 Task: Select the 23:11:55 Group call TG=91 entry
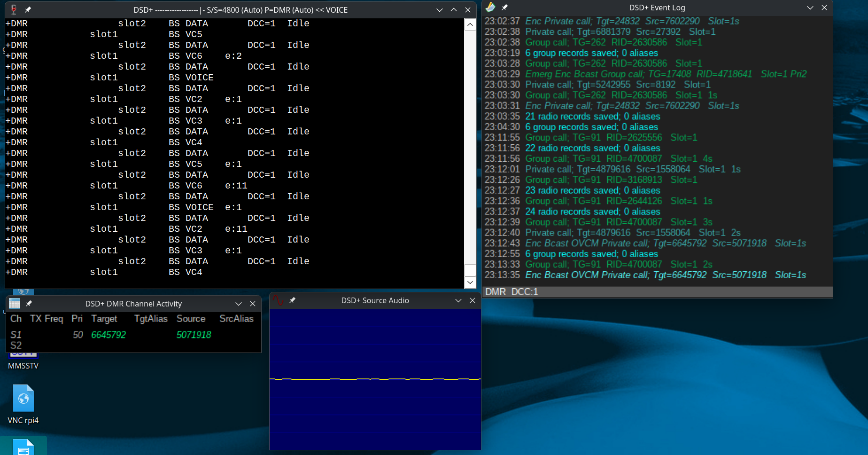(x=591, y=137)
